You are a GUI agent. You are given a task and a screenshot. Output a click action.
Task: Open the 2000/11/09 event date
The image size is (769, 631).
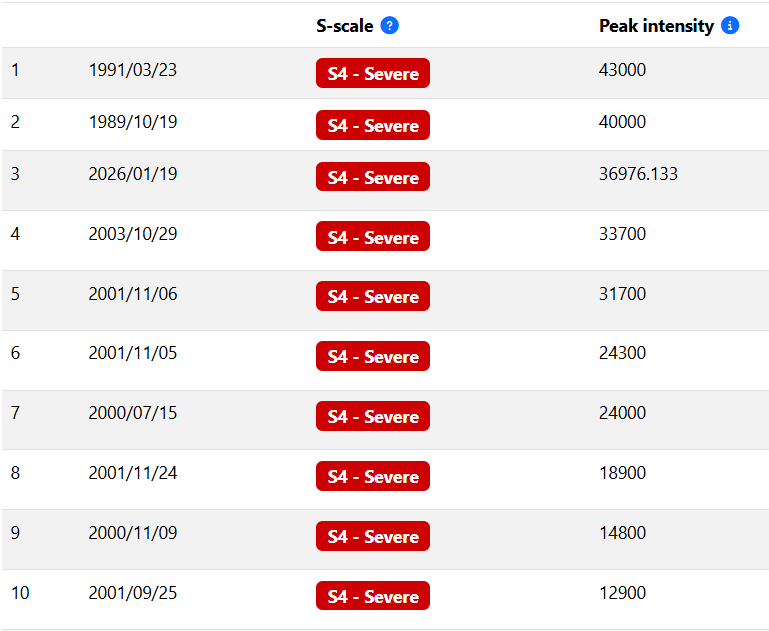coord(133,533)
